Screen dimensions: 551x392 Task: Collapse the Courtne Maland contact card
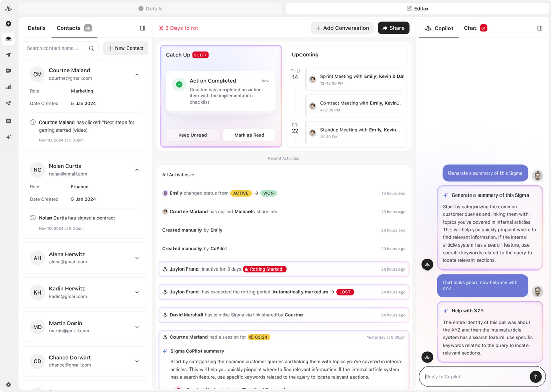pyautogui.click(x=137, y=75)
